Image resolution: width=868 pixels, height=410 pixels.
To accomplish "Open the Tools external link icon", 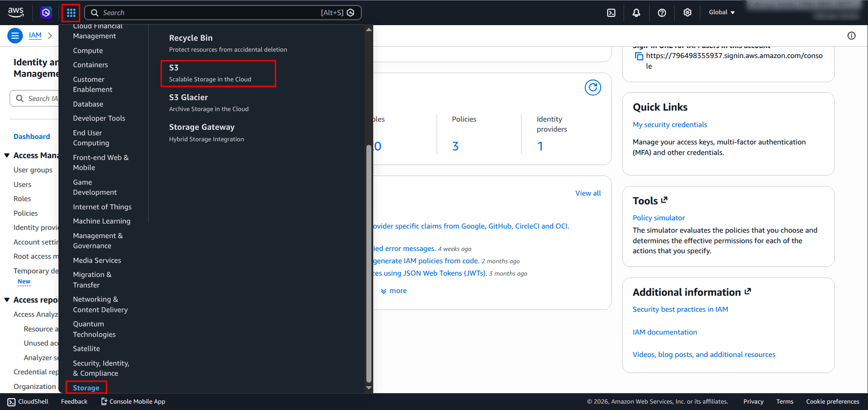I will click(x=664, y=200).
